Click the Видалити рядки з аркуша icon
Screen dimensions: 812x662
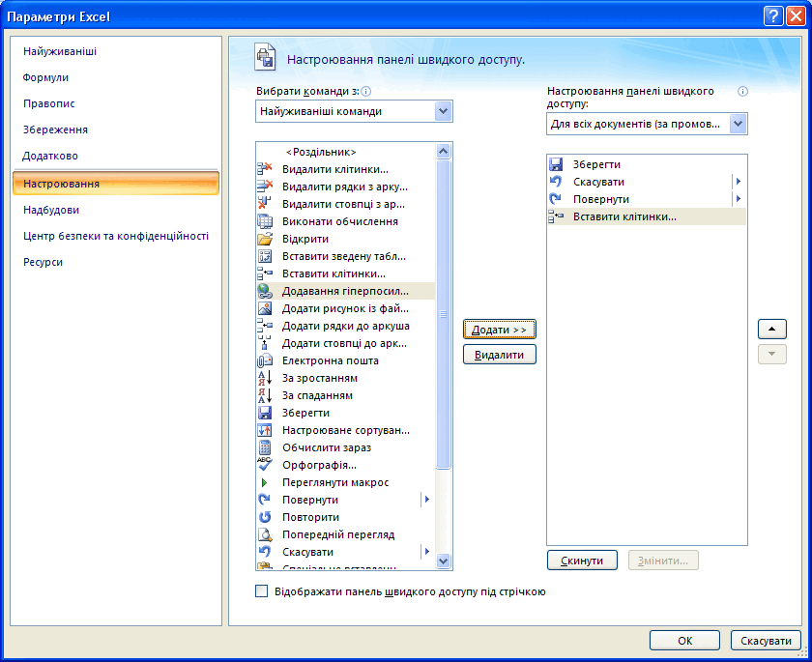[265, 187]
